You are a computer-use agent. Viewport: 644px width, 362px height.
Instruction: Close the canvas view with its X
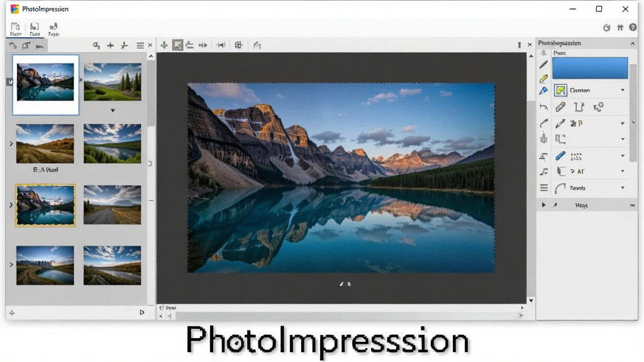pyautogui.click(x=530, y=45)
